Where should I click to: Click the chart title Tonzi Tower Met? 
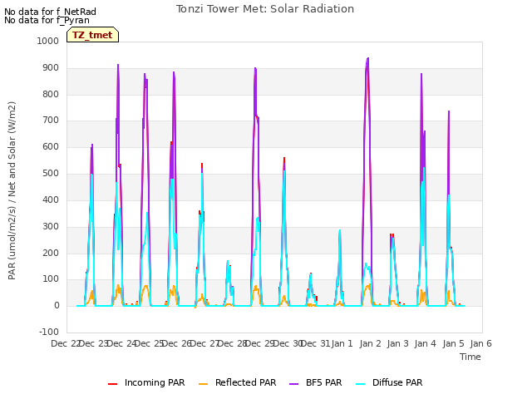click(x=265, y=9)
